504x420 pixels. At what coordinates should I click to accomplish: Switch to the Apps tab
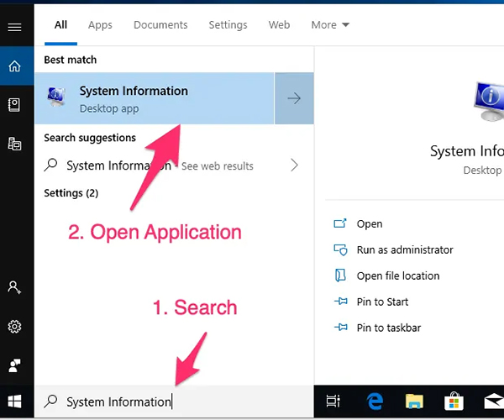[x=100, y=24]
